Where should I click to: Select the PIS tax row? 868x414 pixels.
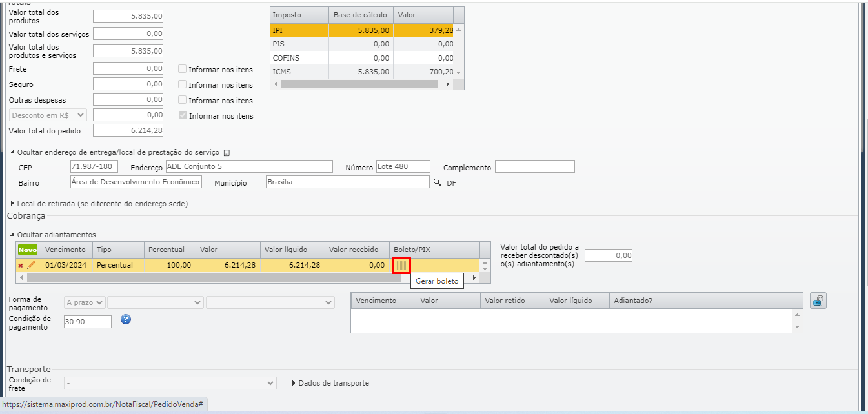click(361, 44)
